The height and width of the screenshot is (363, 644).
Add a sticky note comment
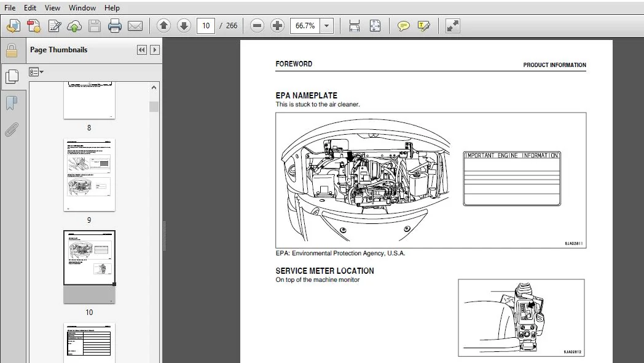(403, 26)
